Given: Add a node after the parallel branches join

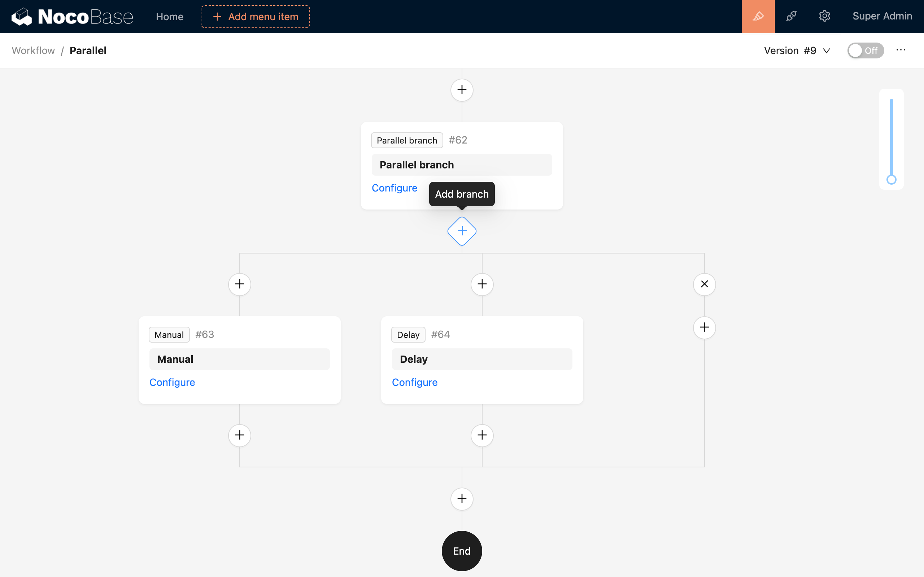Looking at the screenshot, I should [x=462, y=499].
